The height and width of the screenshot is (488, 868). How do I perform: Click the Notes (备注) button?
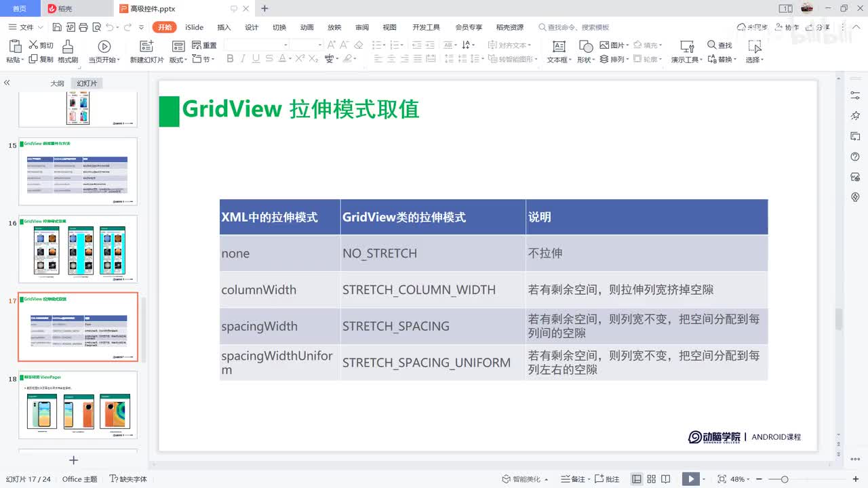pos(574,479)
